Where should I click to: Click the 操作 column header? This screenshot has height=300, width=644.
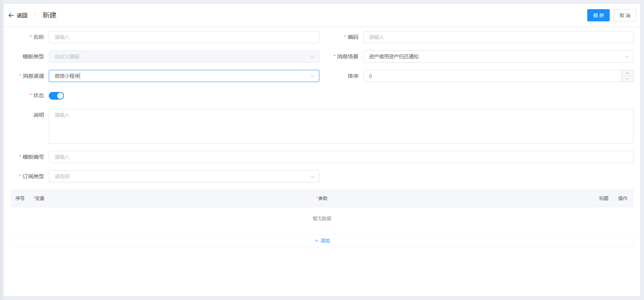point(623,198)
